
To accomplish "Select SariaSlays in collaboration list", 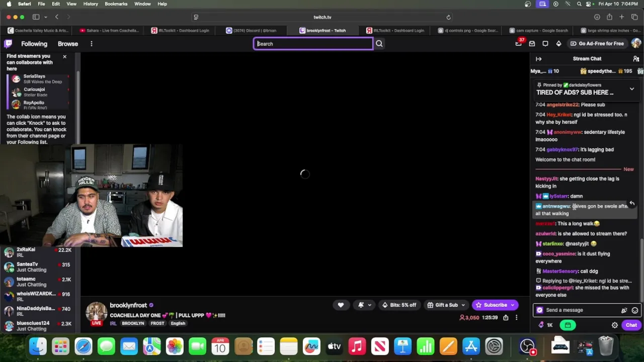I will tap(39, 79).
